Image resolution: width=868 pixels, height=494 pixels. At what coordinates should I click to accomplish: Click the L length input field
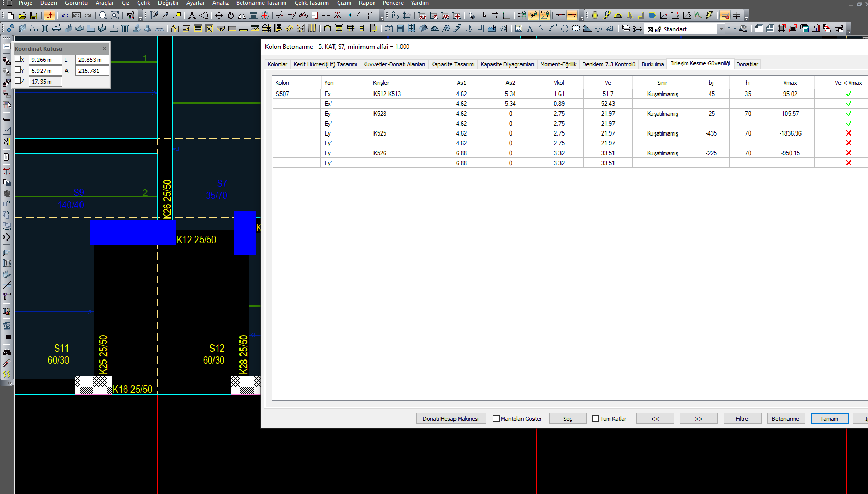click(x=92, y=60)
